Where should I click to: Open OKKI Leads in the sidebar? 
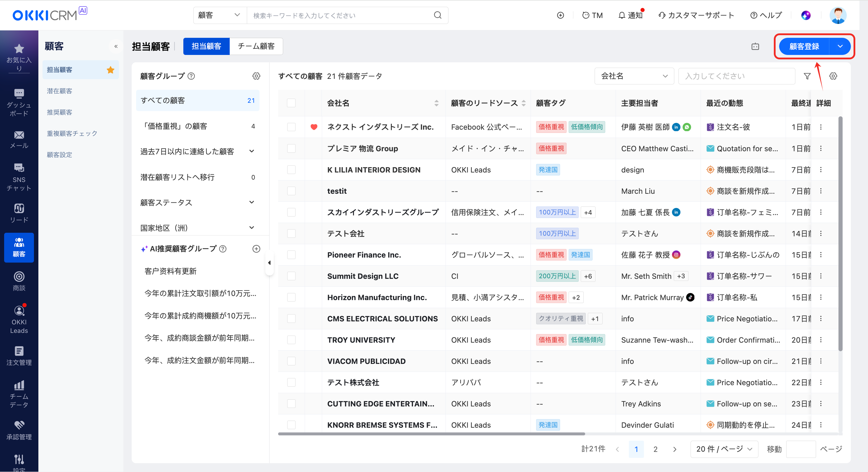coord(19,320)
